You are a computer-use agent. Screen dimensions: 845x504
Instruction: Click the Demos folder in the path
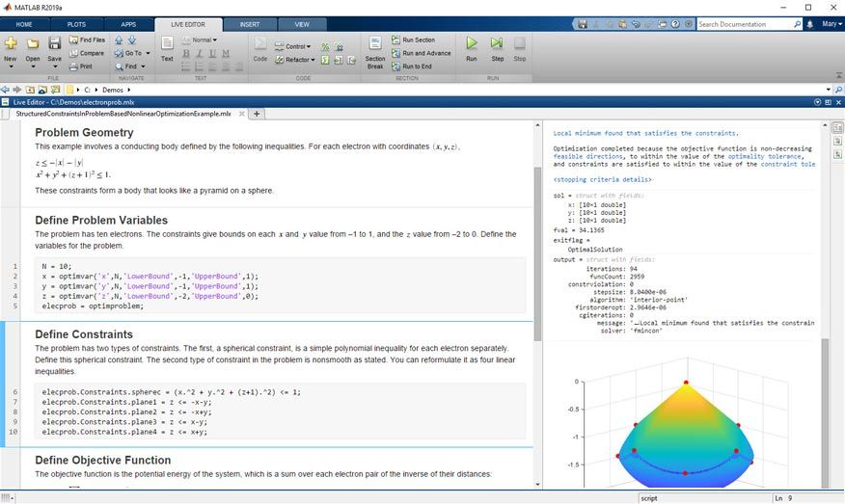coord(113,90)
